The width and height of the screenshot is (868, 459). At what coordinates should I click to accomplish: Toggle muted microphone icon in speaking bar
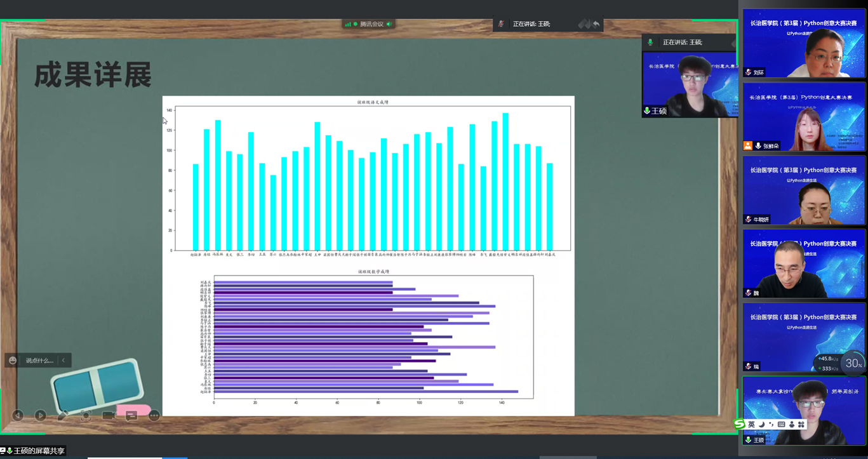pos(501,24)
